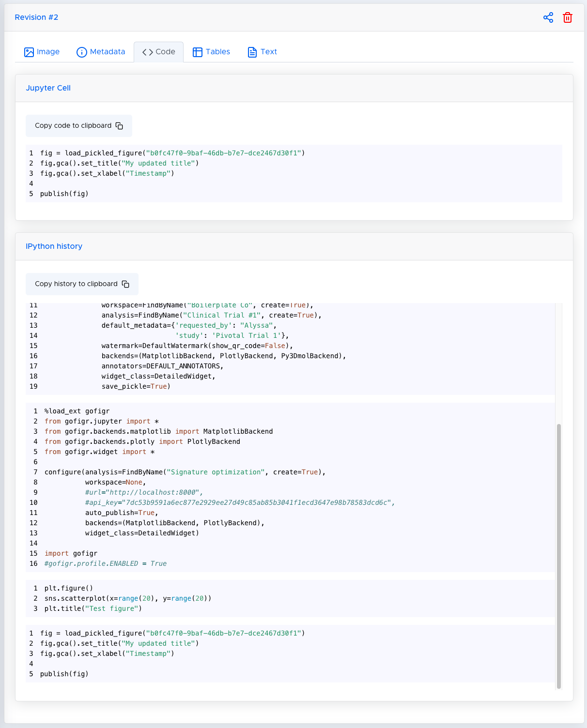Click the picture icon on the Image tab
The width and height of the screenshot is (587, 728).
pos(29,52)
